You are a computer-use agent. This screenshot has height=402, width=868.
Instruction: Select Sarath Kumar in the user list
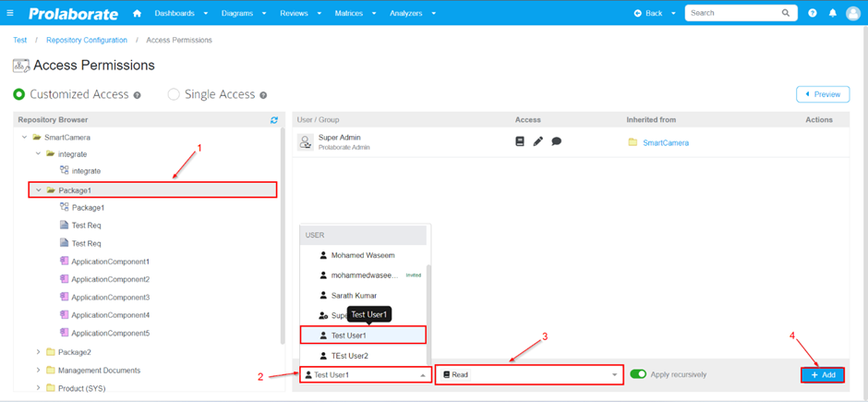(363, 295)
